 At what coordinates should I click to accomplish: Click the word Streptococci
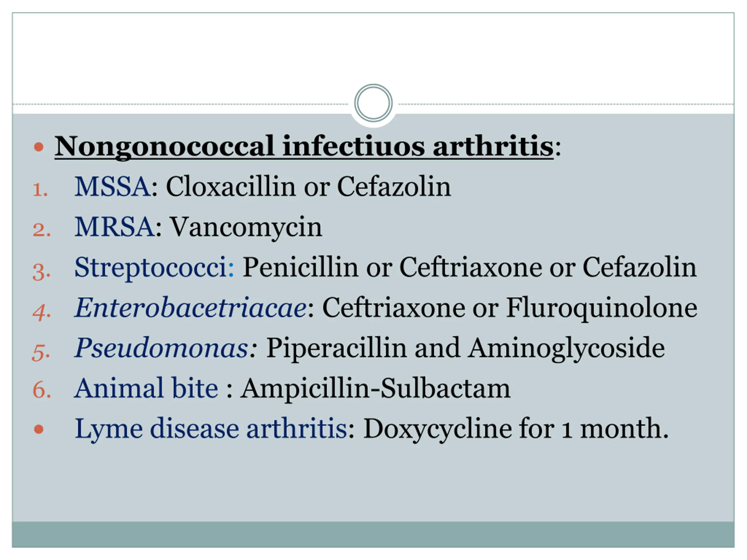pyautogui.click(x=150, y=268)
